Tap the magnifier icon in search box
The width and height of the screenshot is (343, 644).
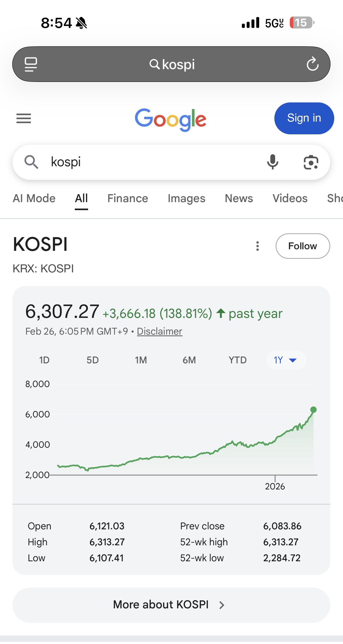(x=31, y=162)
